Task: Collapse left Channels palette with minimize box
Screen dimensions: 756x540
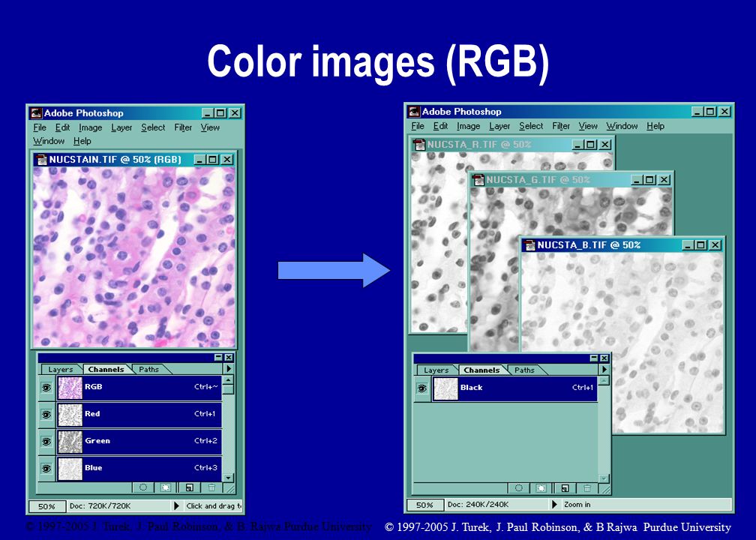Action: [x=218, y=357]
